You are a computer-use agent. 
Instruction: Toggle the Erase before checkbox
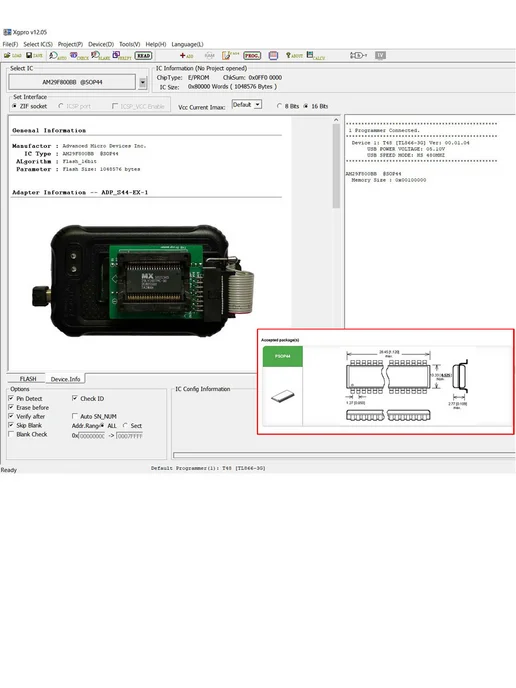[x=11, y=407]
